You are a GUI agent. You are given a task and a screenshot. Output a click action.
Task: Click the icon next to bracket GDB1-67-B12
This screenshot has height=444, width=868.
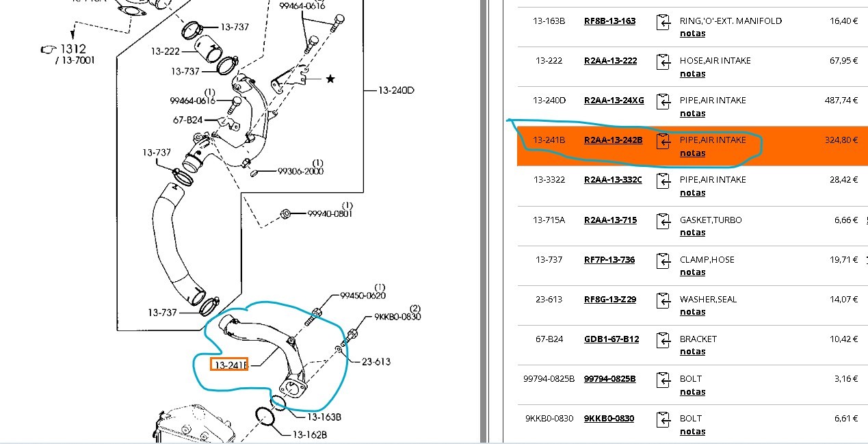pyautogui.click(x=663, y=340)
